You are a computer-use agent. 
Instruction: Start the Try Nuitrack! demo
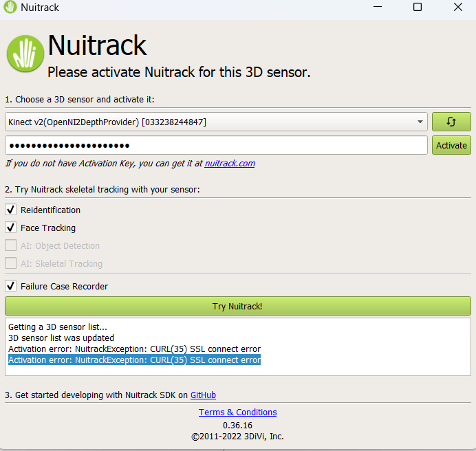point(238,306)
